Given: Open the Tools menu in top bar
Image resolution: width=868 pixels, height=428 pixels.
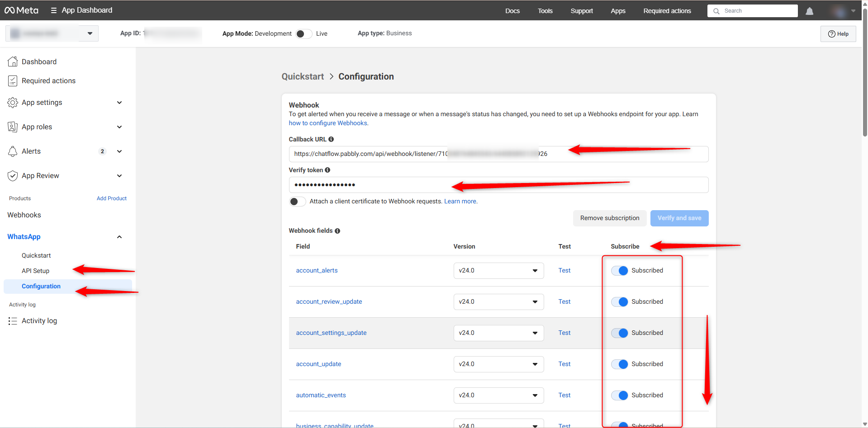Looking at the screenshot, I should (545, 11).
